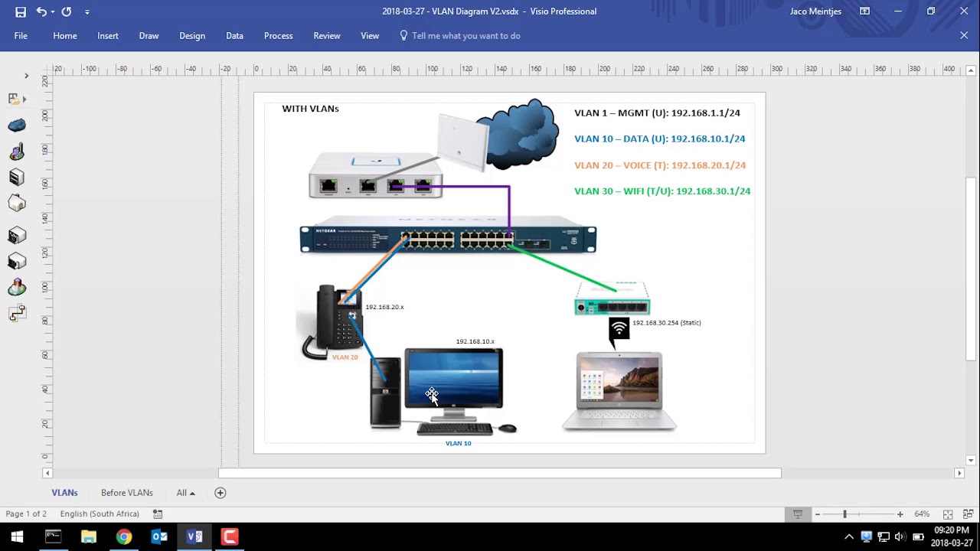The height and width of the screenshot is (551, 980).
Task: Click Page 1 of 2 in status bar
Action: point(26,514)
